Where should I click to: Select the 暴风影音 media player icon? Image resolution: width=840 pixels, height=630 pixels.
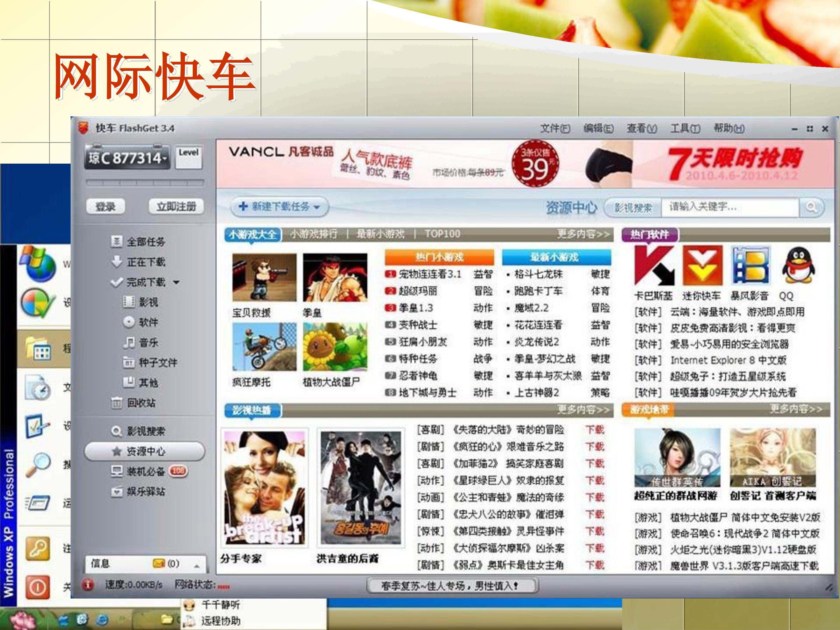point(751,265)
